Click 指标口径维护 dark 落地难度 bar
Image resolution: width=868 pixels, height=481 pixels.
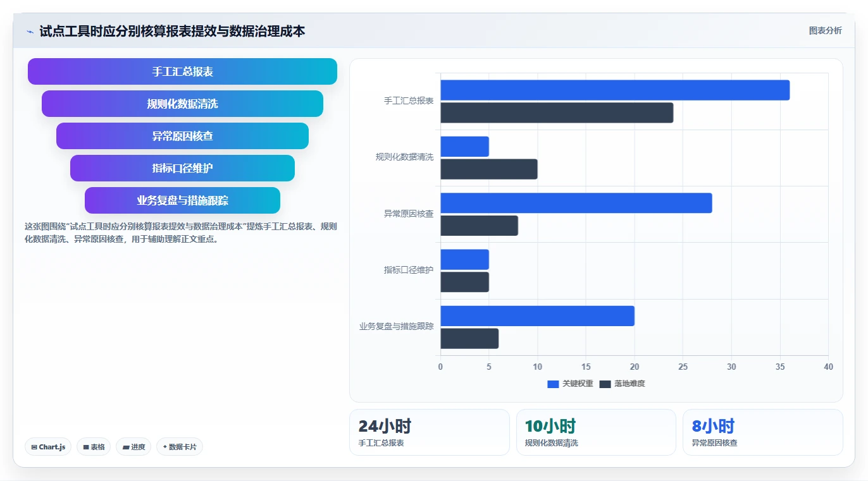coord(465,282)
